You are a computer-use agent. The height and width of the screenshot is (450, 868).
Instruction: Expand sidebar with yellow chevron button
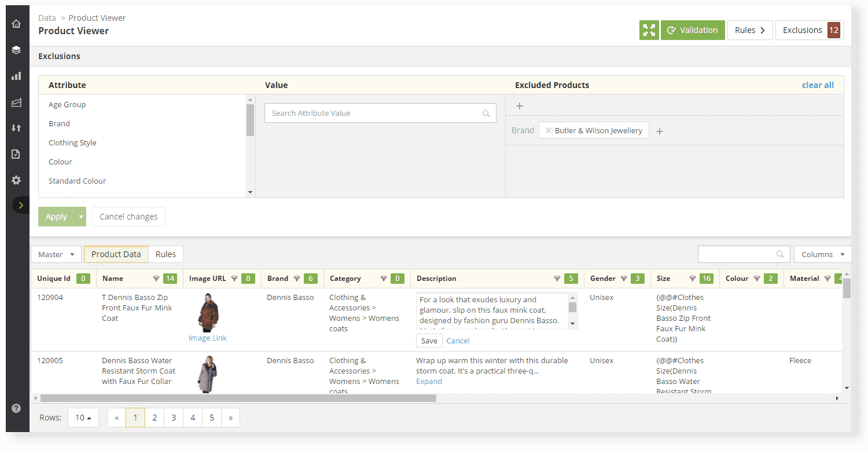pos(21,205)
